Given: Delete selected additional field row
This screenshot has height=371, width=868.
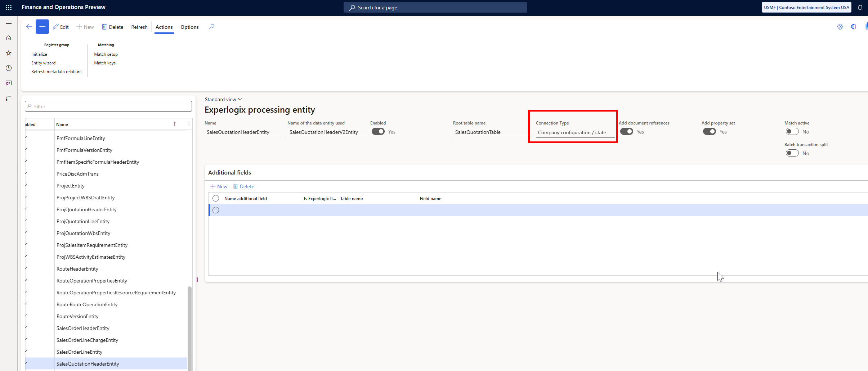Looking at the screenshot, I should coord(243,186).
